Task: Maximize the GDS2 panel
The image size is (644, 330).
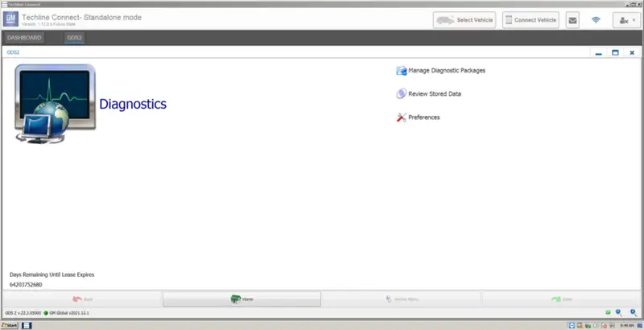Action: pos(615,52)
